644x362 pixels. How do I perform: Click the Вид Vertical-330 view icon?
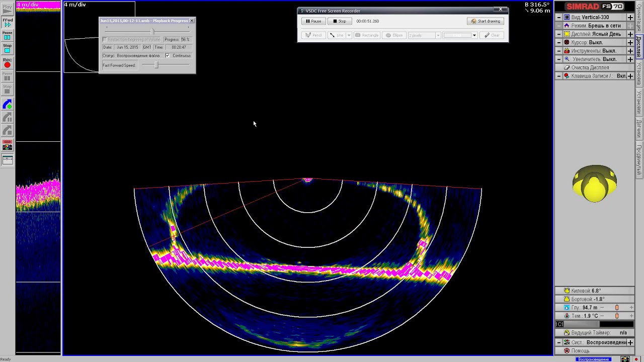(x=567, y=17)
